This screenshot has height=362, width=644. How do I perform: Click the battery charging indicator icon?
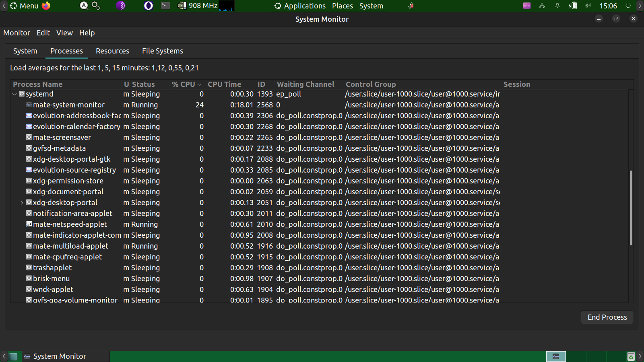click(x=573, y=6)
